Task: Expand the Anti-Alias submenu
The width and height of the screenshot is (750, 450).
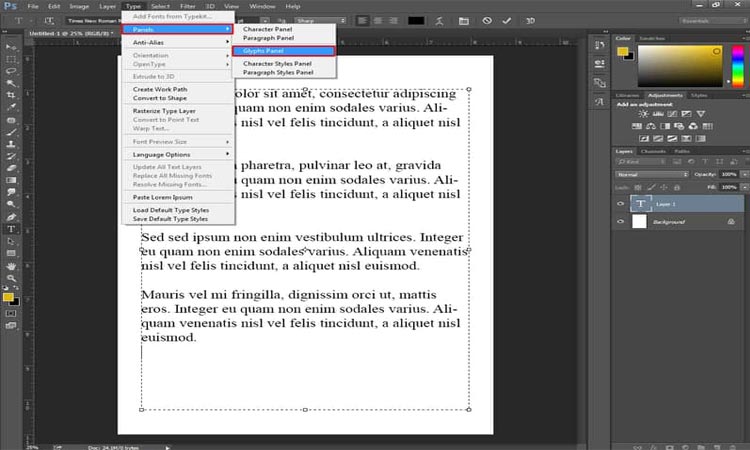Action: (x=177, y=42)
